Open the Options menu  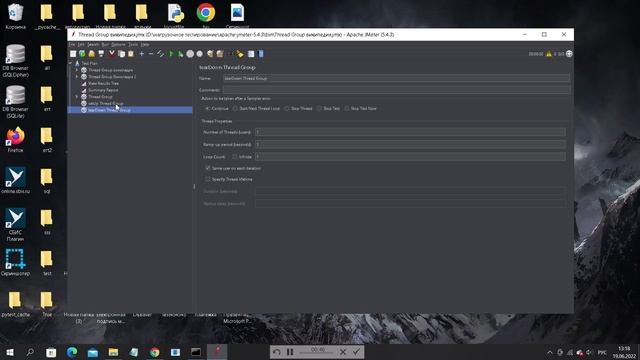click(118, 44)
